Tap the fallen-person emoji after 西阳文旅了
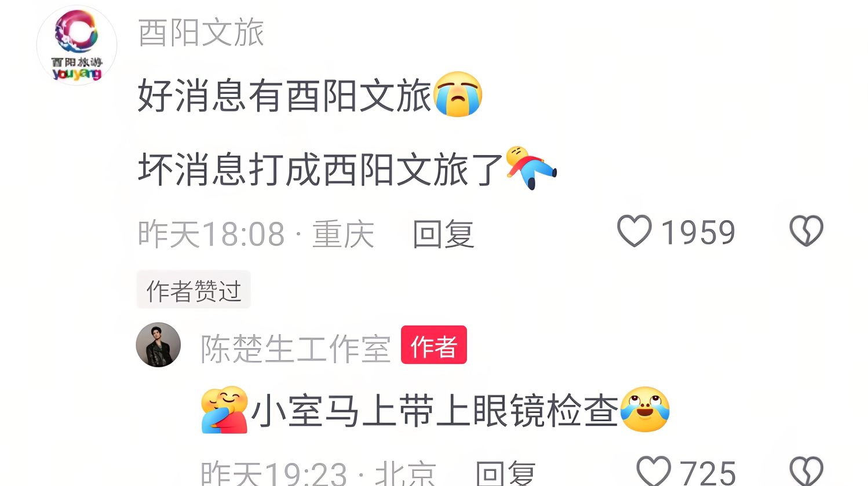 [531, 167]
